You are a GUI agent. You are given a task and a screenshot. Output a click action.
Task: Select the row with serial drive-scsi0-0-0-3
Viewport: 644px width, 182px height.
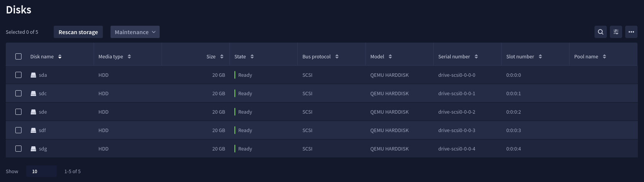(321, 130)
